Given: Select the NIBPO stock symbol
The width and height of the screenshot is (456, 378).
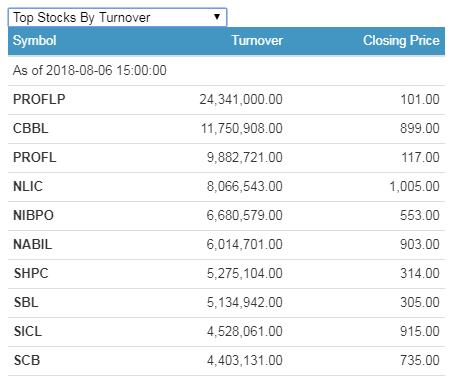Looking at the screenshot, I should 33,215.
